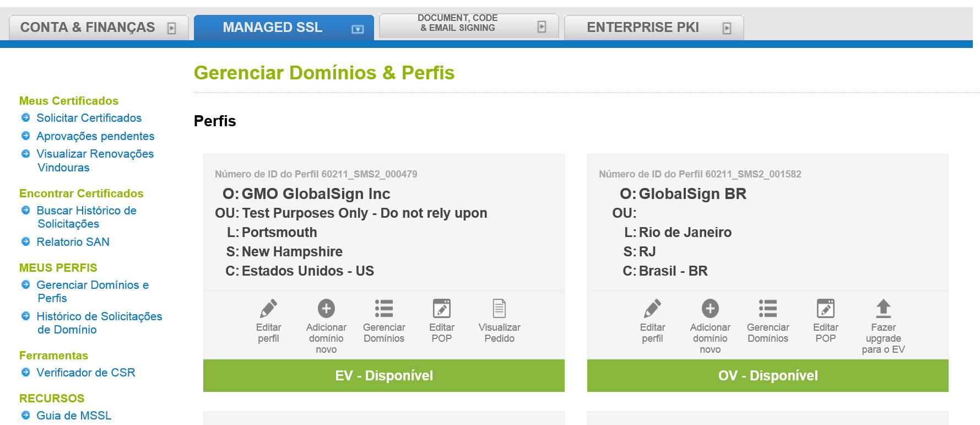Screen dimensions: 980x425
Task: Open Gerenciar Domínios list icon for GlobalSign BR
Action: tap(768, 309)
